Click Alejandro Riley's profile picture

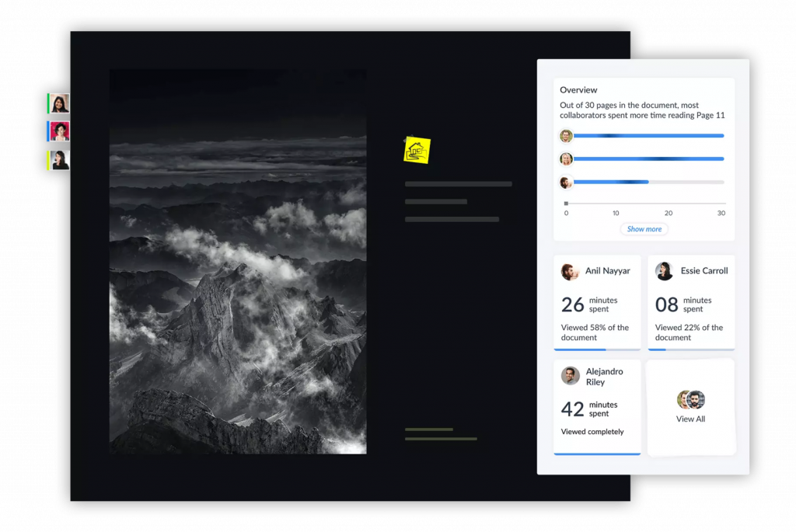tap(570, 376)
